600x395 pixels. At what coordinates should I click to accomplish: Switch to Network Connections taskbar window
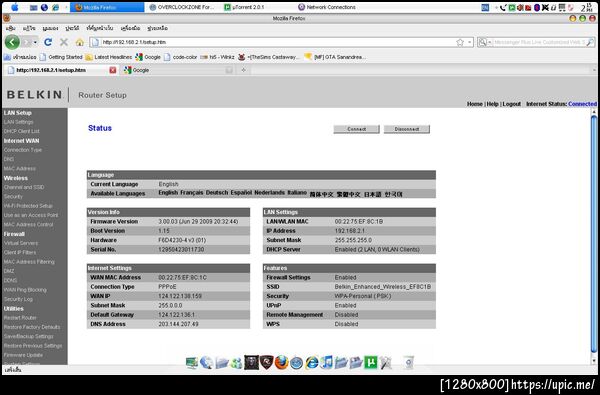pos(327,7)
